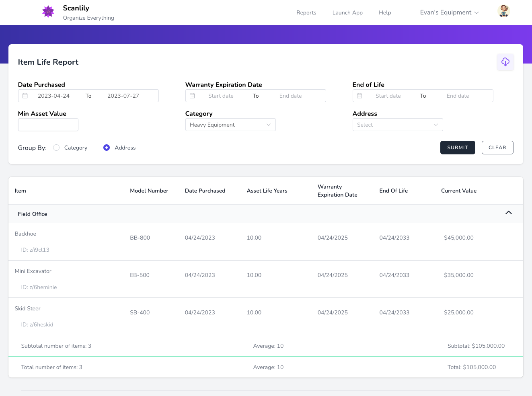Image resolution: width=532 pixels, height=396 pixels.
Task: Go to Launch App
Action: tap(347, 12)
